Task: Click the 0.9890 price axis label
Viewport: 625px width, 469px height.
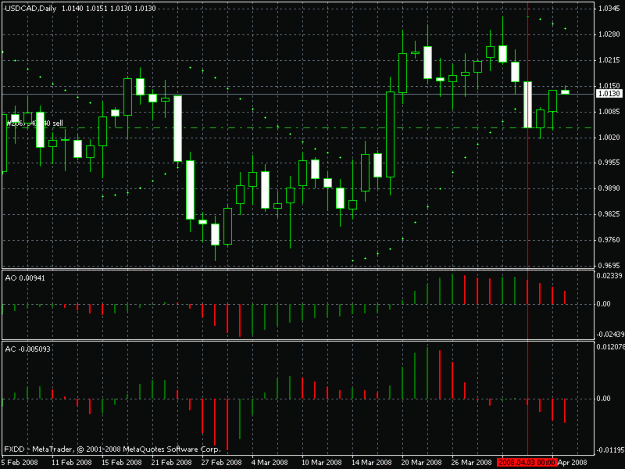Action: pos(609,188)
